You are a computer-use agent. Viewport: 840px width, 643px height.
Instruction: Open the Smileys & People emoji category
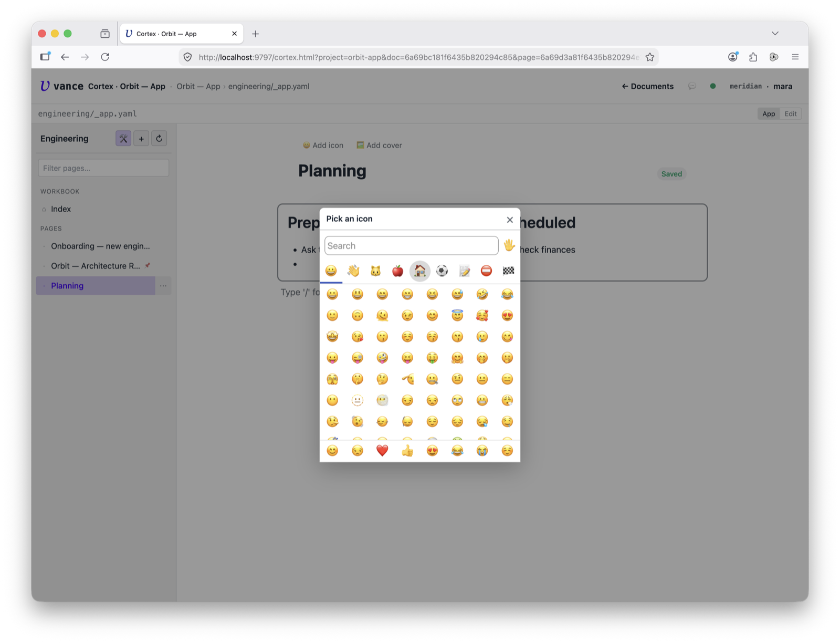pyautogui.click(x=331, y=271)
